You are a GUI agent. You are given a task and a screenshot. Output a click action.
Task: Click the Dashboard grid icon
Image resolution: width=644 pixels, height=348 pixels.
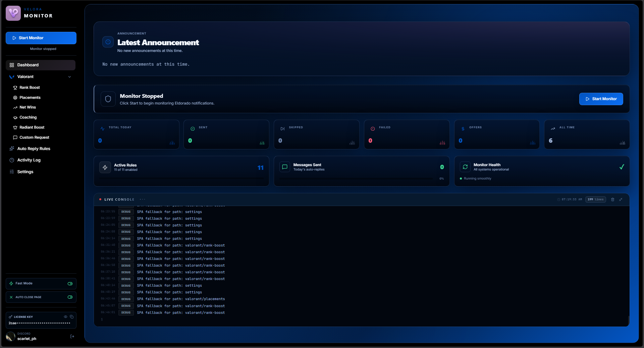click(12, 65)
